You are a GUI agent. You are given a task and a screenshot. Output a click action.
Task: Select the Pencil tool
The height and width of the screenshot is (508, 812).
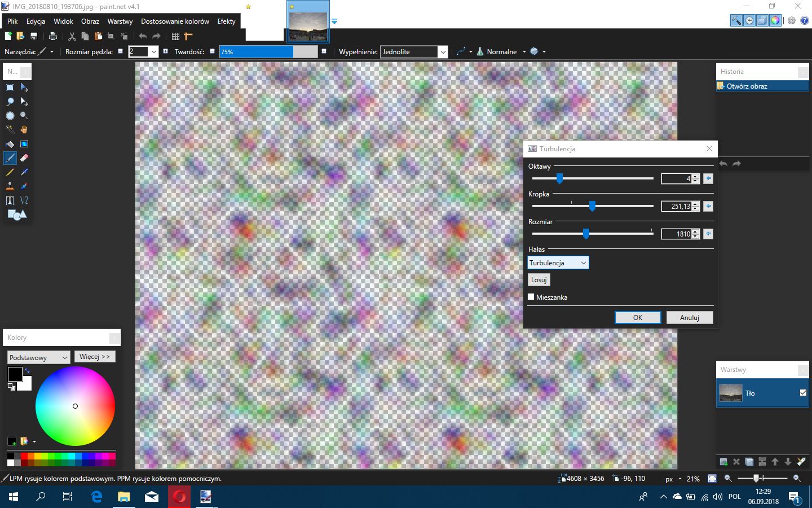tap(10, 172)
